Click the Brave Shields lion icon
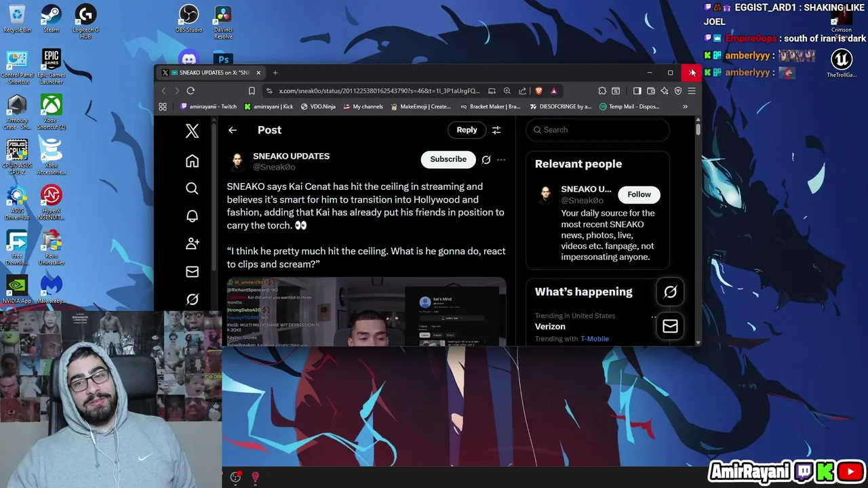 pos(539,91)
